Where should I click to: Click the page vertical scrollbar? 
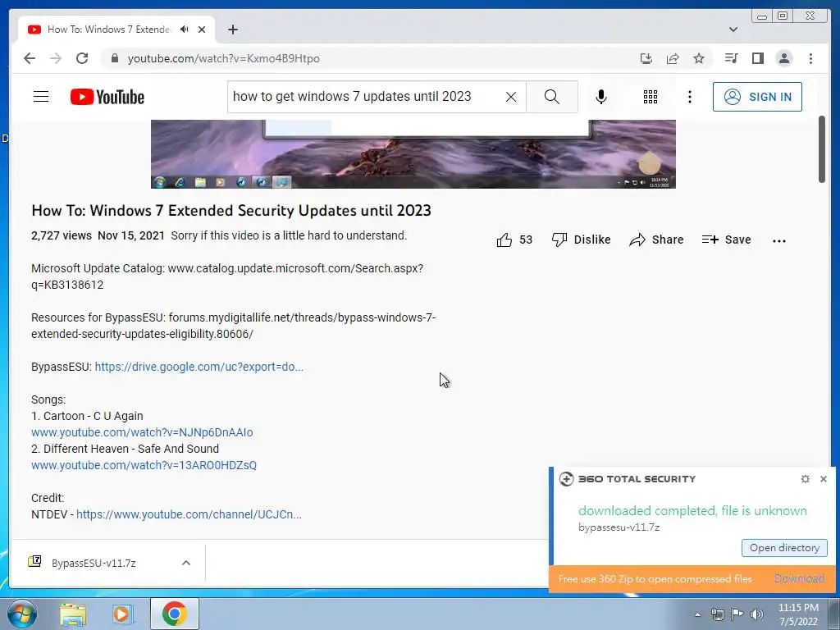click(x=822, y=150)
